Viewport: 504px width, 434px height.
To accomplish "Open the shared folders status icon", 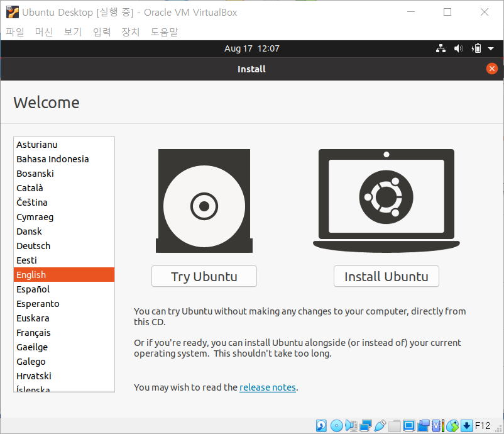I will click(x=395, y=426).
